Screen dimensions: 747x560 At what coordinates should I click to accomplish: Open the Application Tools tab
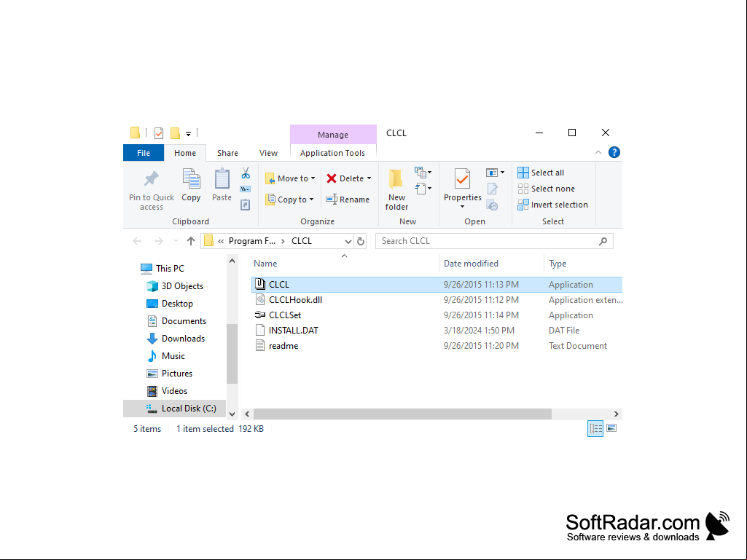pos(332,153)
